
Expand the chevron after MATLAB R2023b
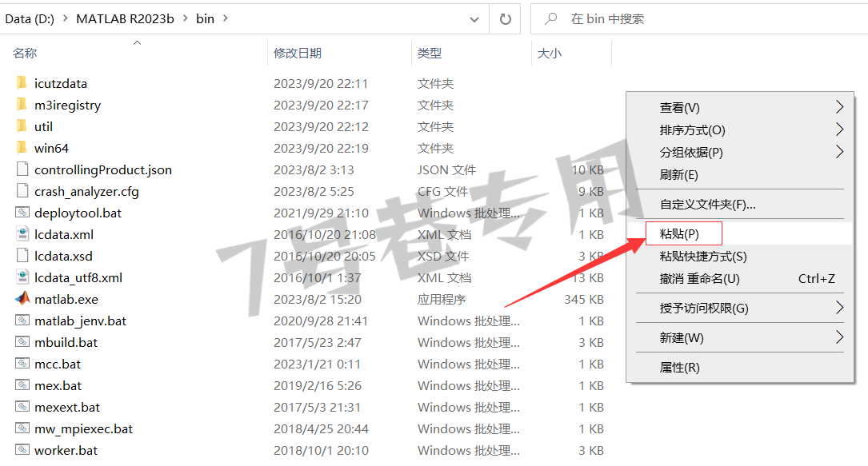point(185,19)
